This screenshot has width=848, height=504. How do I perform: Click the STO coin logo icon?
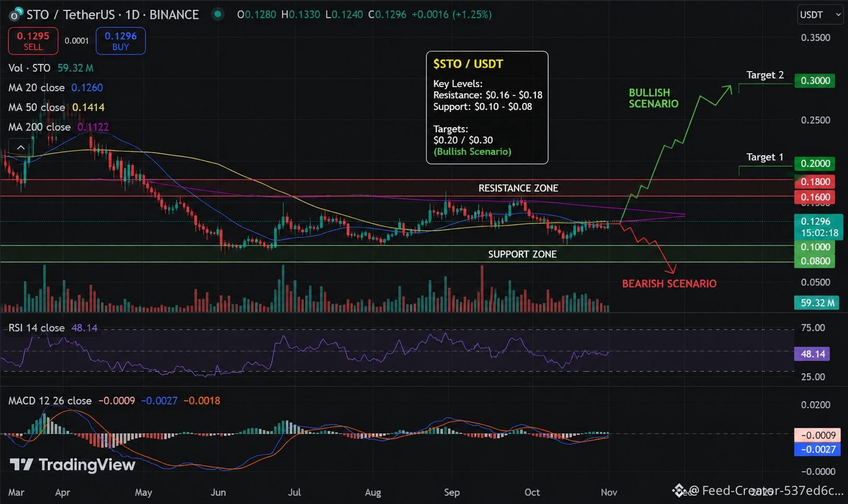pyautogui.click(x=16, y=14)
